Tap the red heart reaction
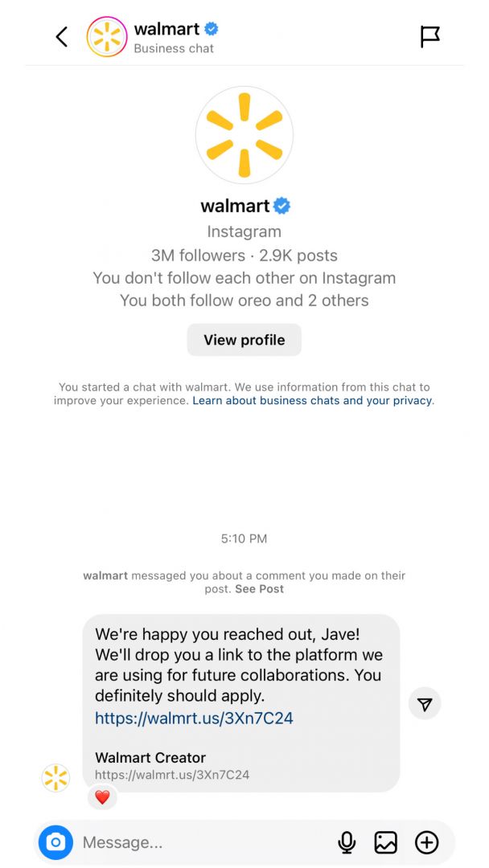This screenshot has width=489, height=868. (102, 798)
